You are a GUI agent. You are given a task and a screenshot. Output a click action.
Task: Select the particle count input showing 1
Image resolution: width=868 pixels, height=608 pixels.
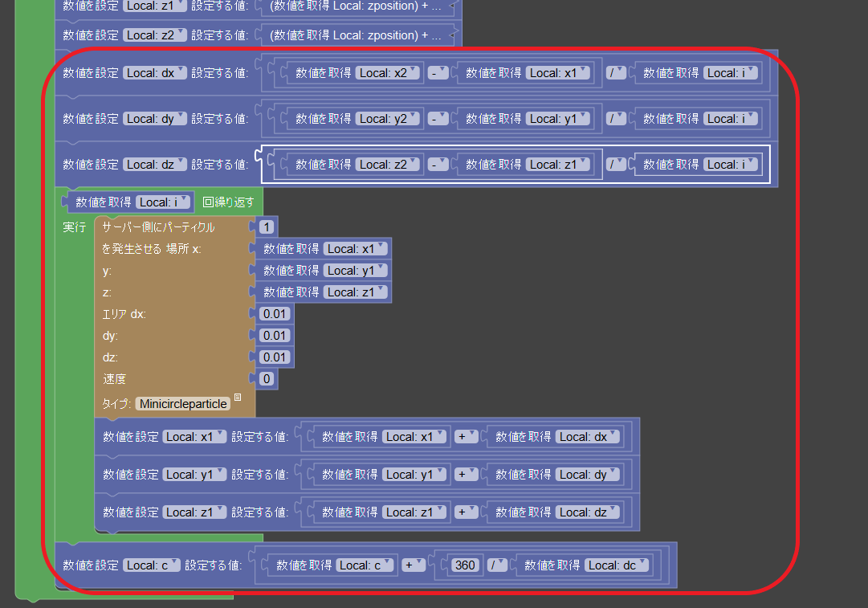[x=265, y=227]
